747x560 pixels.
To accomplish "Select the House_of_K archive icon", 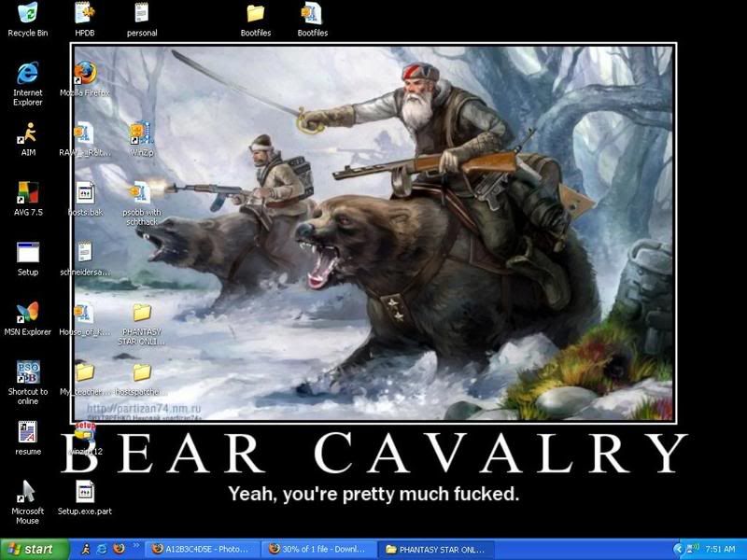I will 85,313.
